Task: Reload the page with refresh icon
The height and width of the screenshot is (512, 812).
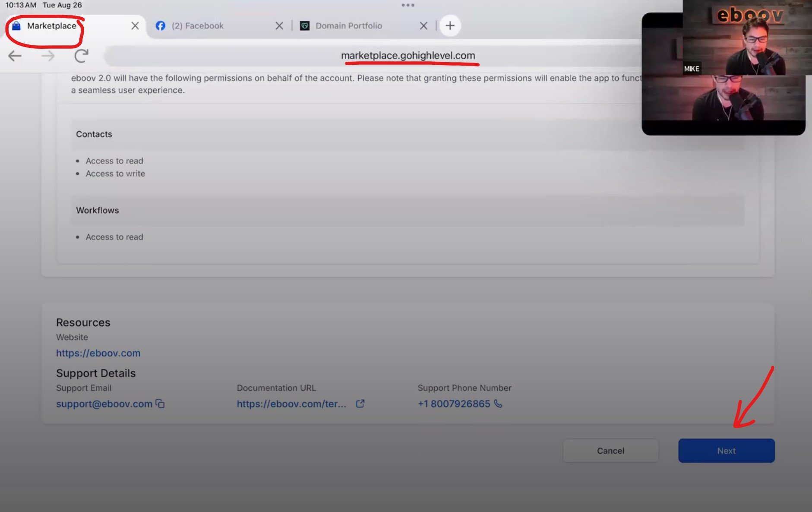Action: click(81, 56)
